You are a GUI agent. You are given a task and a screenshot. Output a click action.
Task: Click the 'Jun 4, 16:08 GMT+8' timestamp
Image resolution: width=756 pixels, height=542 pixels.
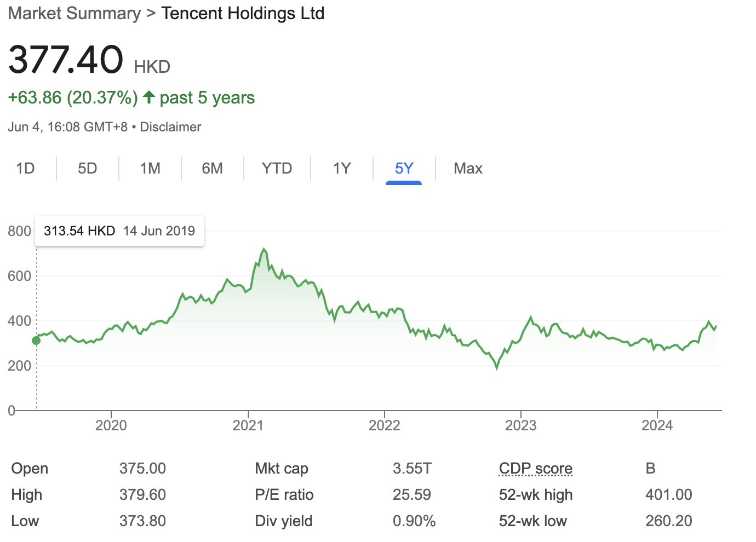click(67, 127)
